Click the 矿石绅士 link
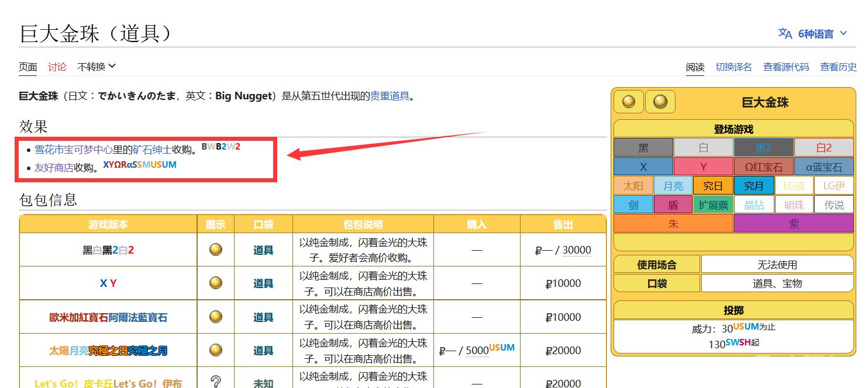The height and width of the screenshot is (388, 868). (x=152, y=150)
